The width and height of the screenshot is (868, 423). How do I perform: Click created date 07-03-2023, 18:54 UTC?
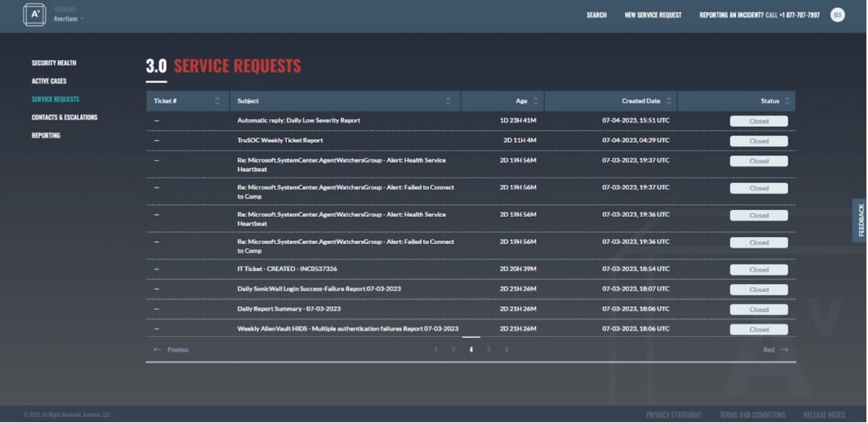pyautogui.click(x=636, y=269)
